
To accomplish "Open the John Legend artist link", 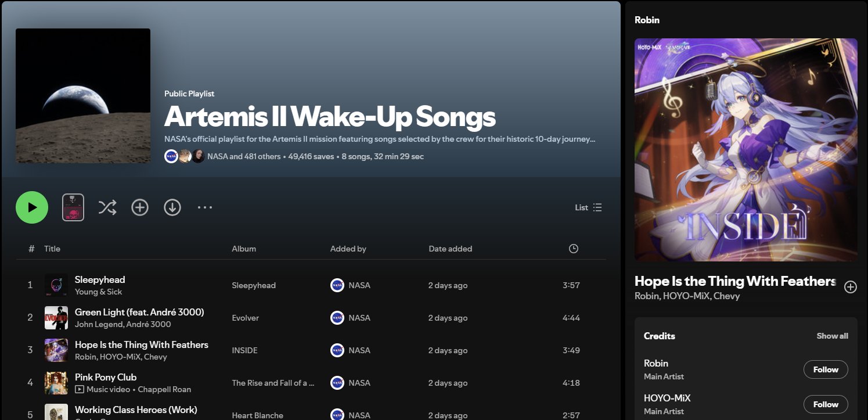I will tap(98, 324).
